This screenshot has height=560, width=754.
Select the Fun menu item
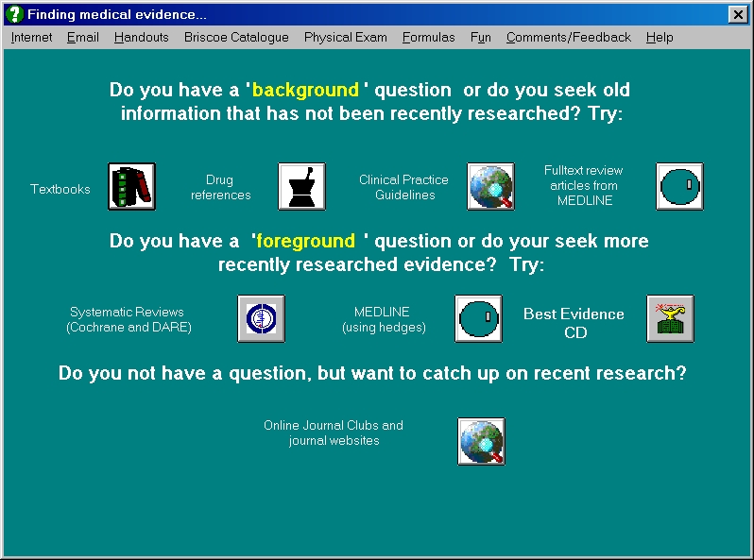coord(480,37)
